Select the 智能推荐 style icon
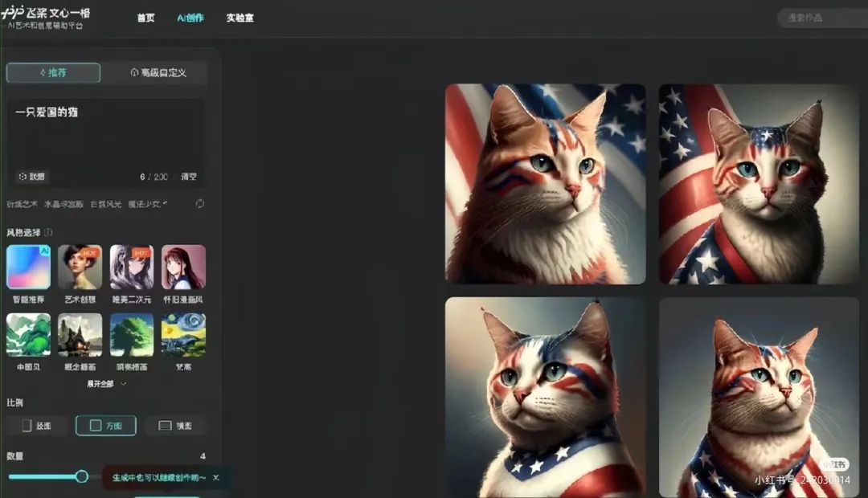The height and width of the screenshot is (498, 868). click(x=28, y=267)
